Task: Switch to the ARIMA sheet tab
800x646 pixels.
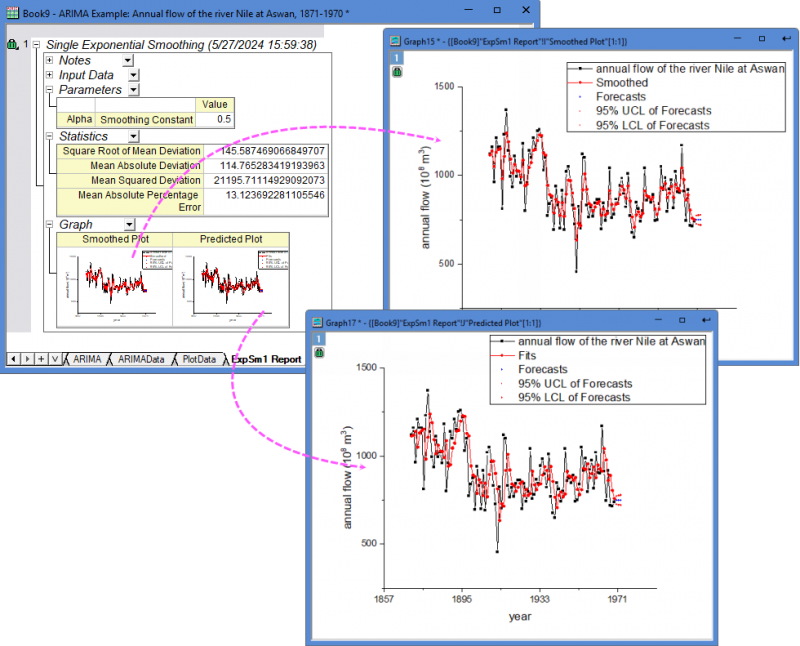Action: [87, 359]
